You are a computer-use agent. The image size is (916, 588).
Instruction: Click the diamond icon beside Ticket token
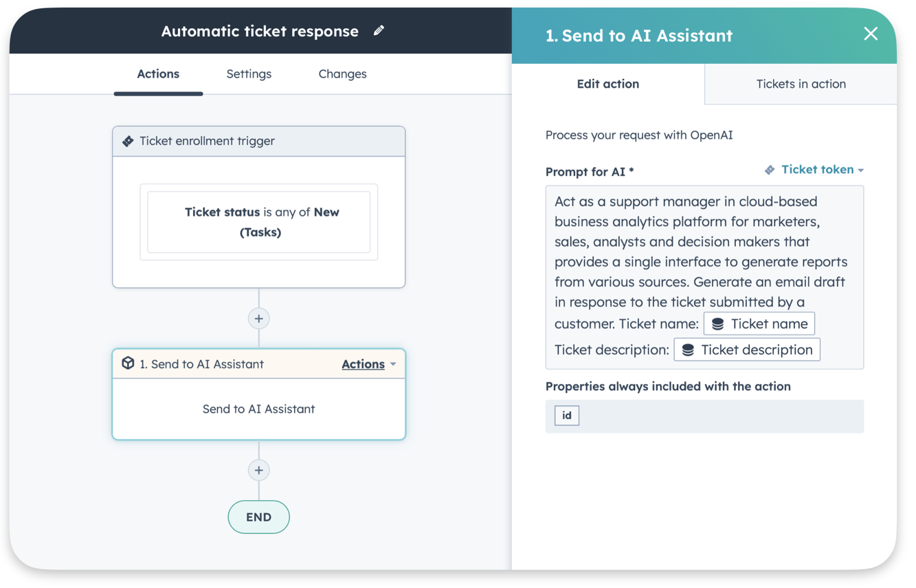tap(770, 170)
